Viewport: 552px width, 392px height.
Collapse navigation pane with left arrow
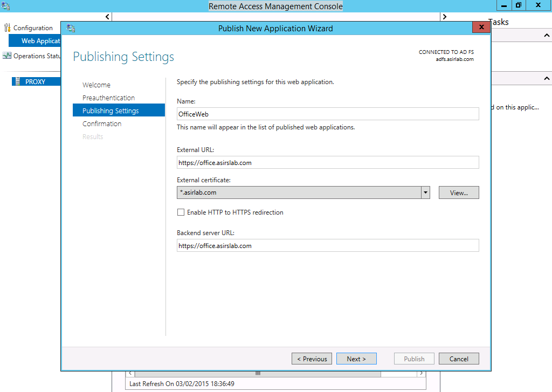[108, 17]
